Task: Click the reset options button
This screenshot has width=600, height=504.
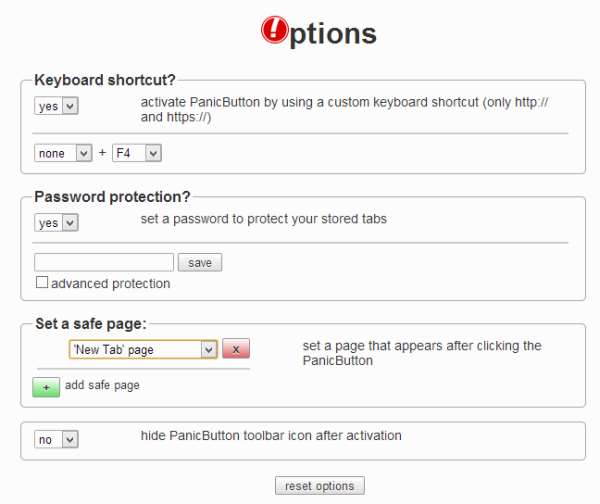Action: [x=320, y=486]
